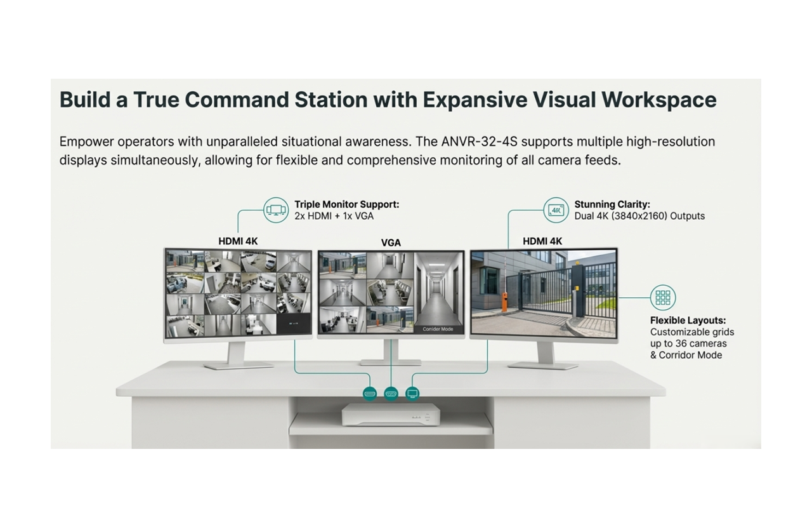
Task: Click the Flexible Layouts grid icon
Action: (x=663, y=297)
